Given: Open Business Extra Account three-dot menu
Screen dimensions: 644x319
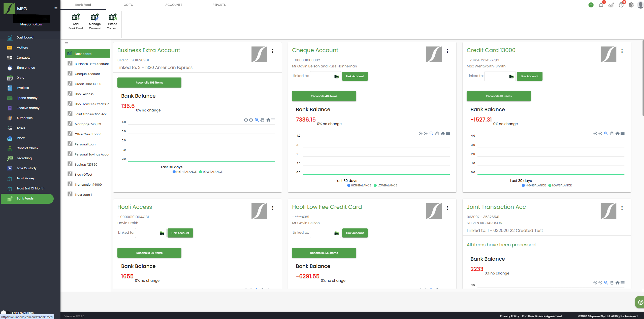Looking at the screenshot, I should (273, 51).
